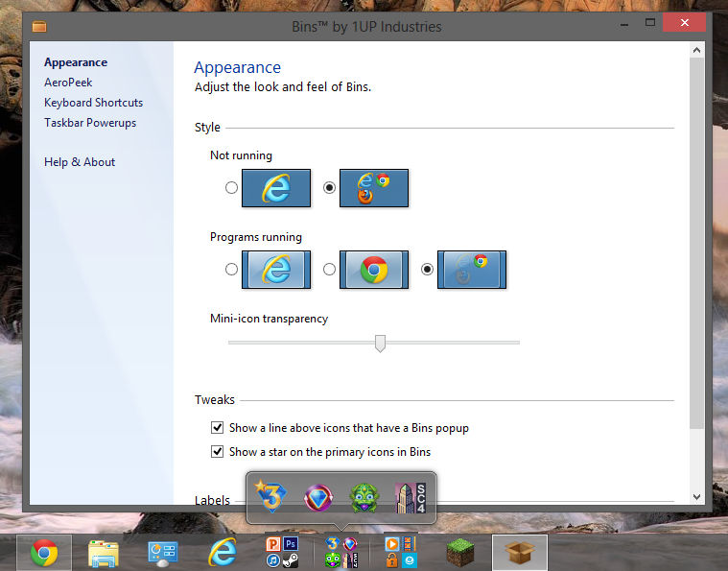728x571 pixels.
Task: Open the Appearance settings page
Action: tap(76, 62)
